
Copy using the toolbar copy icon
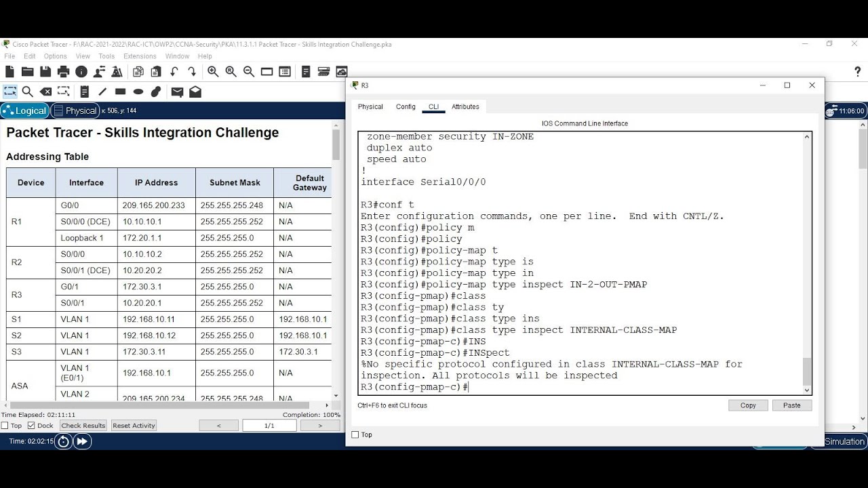(138, 72)
